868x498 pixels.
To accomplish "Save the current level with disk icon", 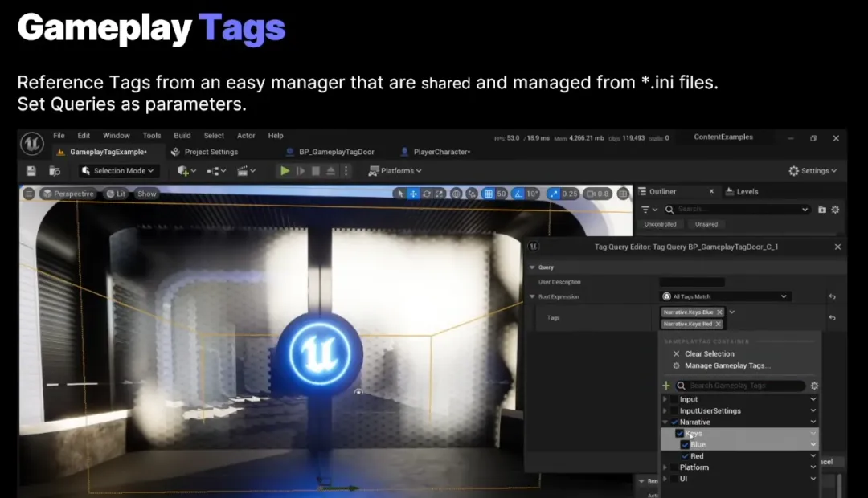I will 31,171.
